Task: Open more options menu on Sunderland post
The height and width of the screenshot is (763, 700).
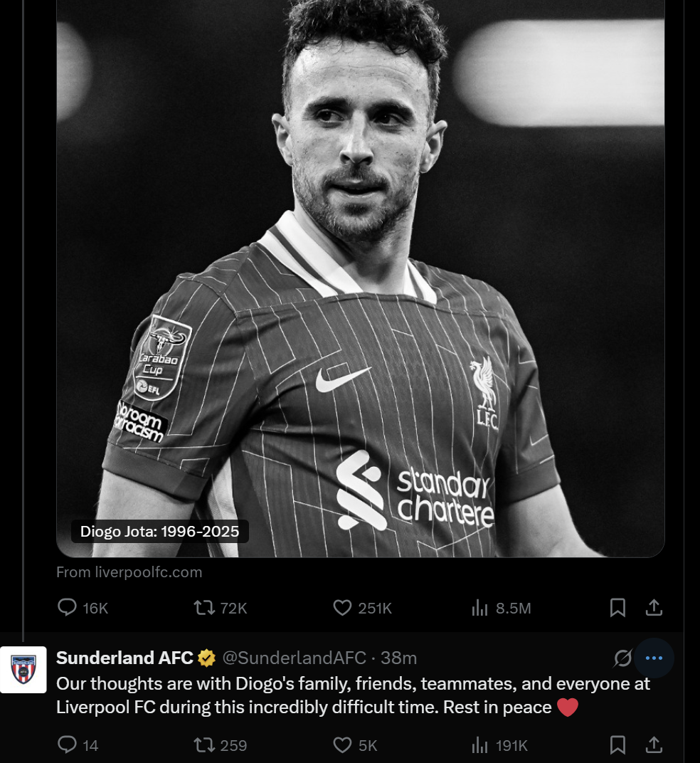Action: 654,658
